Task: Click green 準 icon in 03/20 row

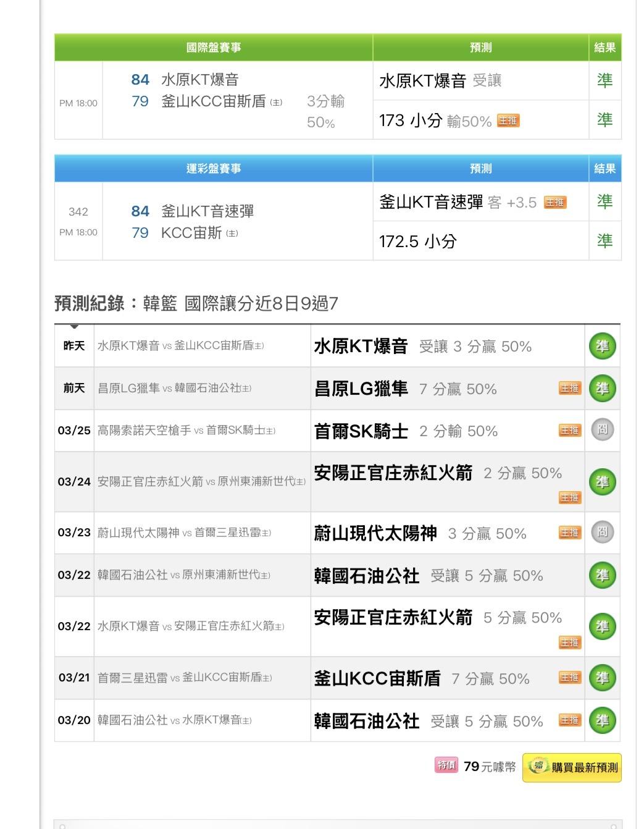Action: (x=602, y=720)
